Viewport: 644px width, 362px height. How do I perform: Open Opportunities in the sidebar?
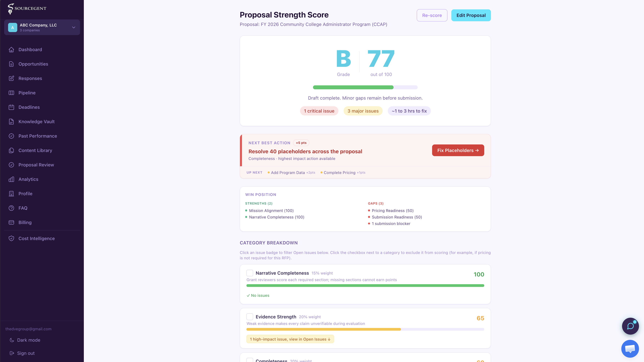click(42, 64)
